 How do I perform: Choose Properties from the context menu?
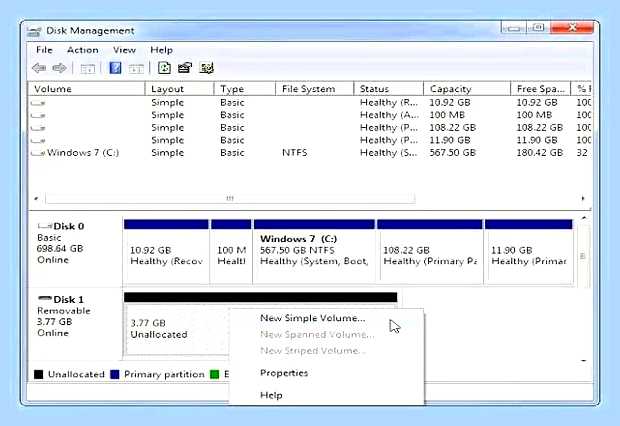[284, 373]
